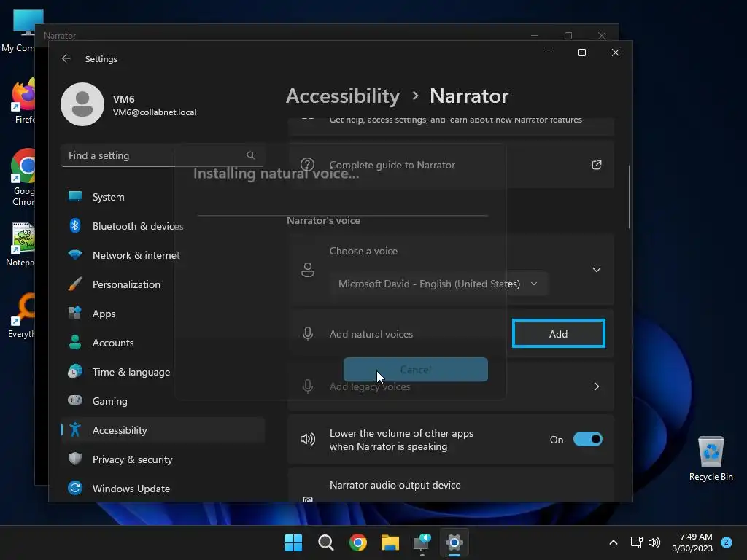The image size is (747, 560).
Task: Show hidden icons in system tray
Action: tap(614, 542)
